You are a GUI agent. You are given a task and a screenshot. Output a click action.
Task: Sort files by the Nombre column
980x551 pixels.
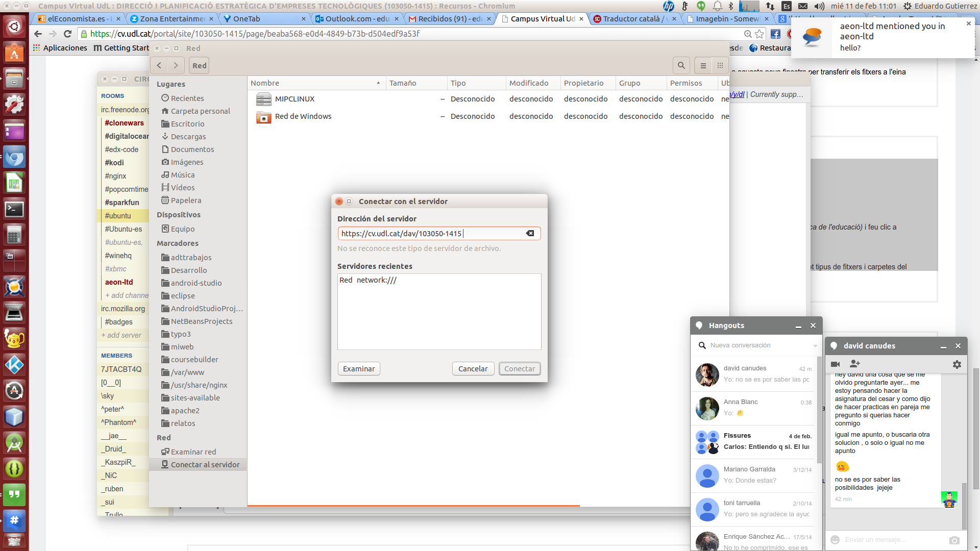[x=316, y=83]
